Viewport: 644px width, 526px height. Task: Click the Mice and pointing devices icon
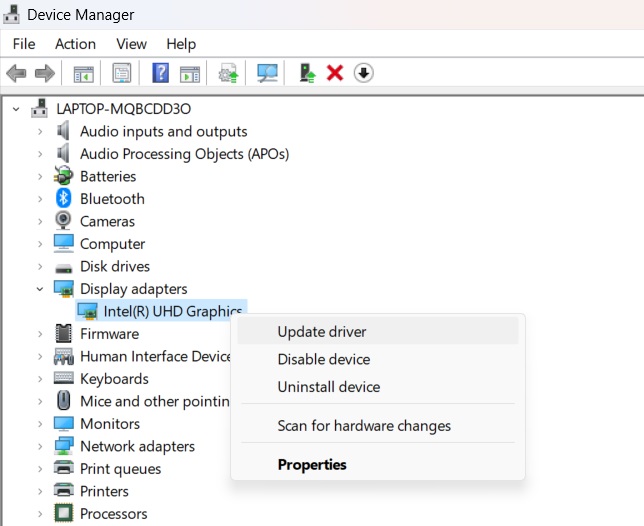[x=63, y=400]
